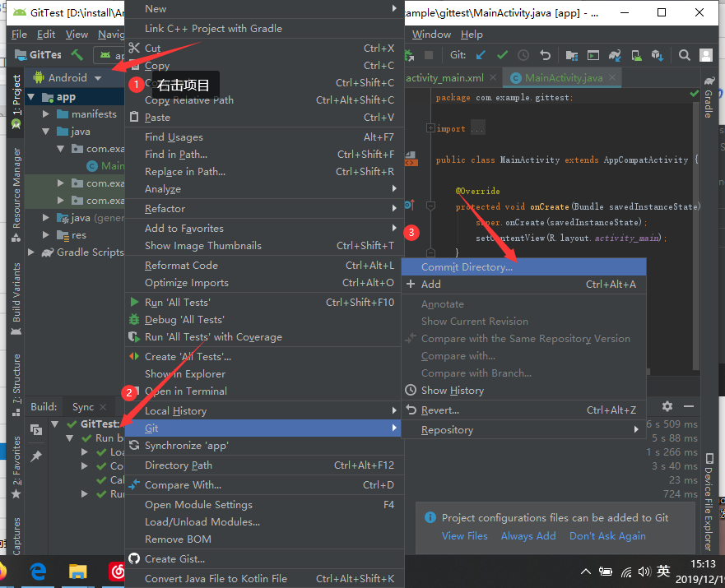Image resolution: width=725 pixels, height=588 pixels.
Task: Collapse the app module tree node
Action: point(31,97)
